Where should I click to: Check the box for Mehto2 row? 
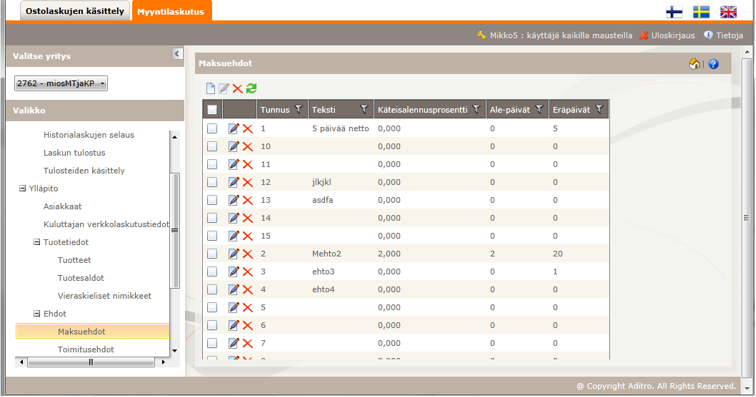(x=212, y=253)
